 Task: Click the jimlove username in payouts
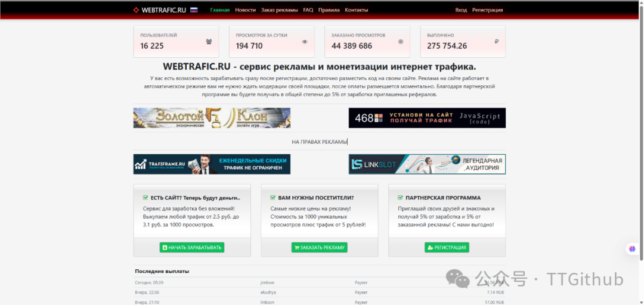point(267,283)
